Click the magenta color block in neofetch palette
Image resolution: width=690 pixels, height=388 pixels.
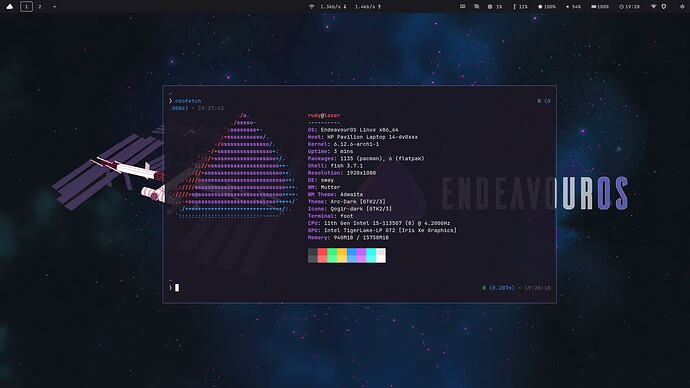(x=361, y=255)
